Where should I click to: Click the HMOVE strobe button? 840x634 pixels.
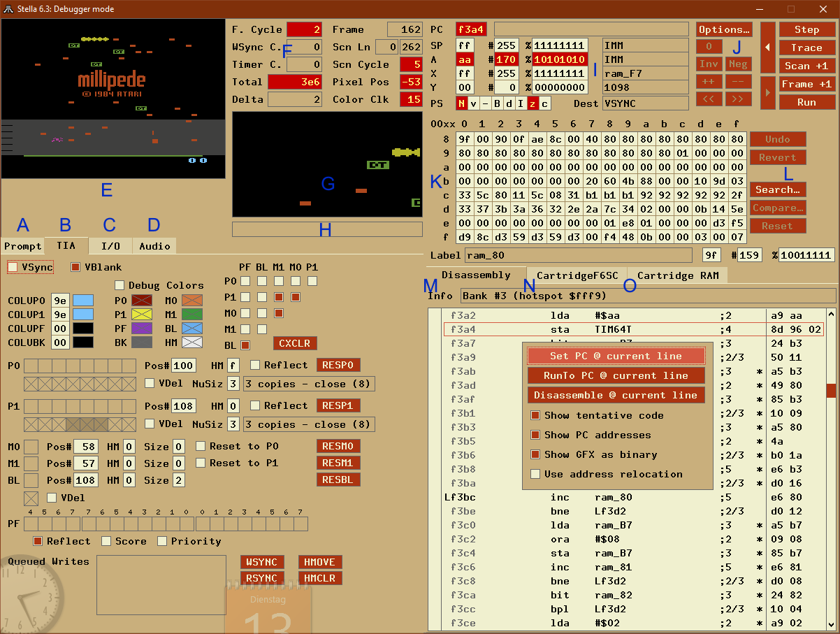point(320,562)
